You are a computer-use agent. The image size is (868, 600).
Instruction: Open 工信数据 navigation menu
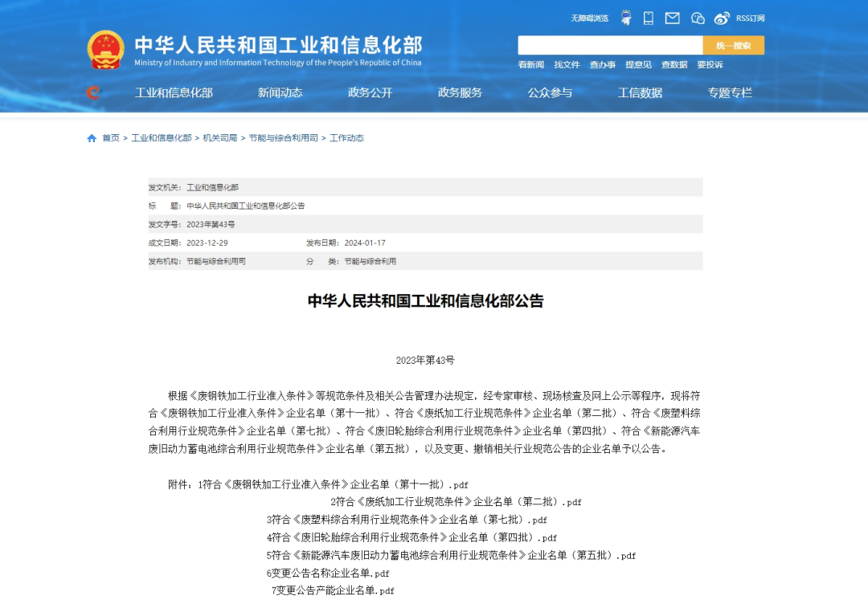click(640, 93)
